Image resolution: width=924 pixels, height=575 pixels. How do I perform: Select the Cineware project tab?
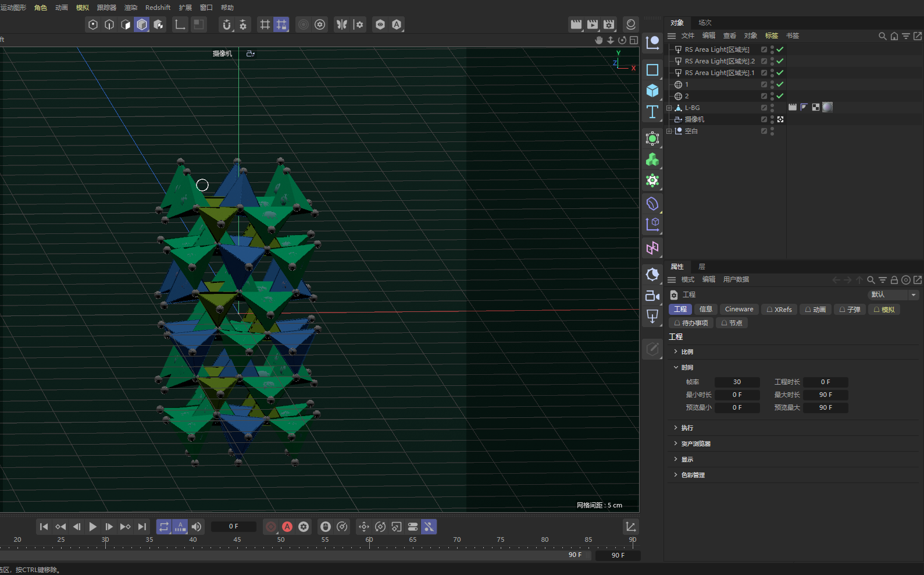(x=739, y=310)
